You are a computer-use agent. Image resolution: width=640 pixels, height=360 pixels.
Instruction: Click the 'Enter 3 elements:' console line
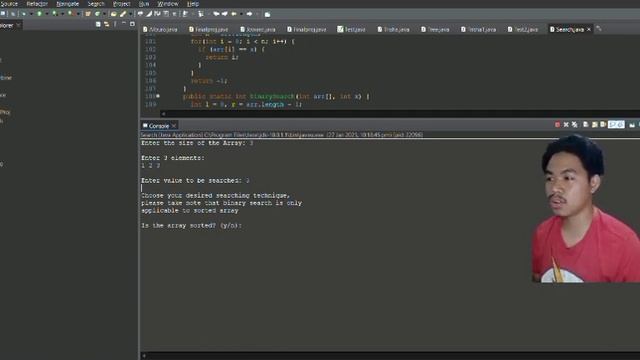(x=173, y=158)
